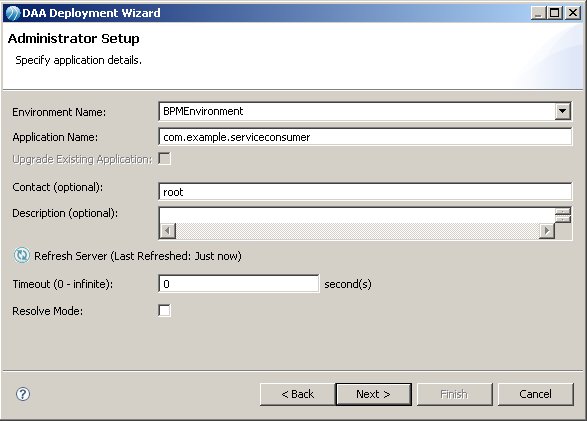Select the Timeout seconds input field
Screen dimensions: 587x421
pos(239,284)
